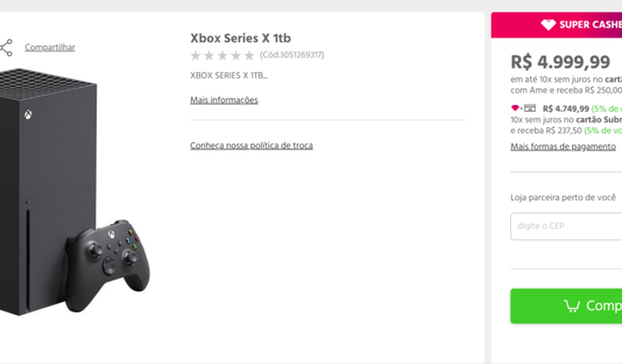Click the card icon near R$ 4.749,99
Screen dimensions: 622x364
(530, 107)
